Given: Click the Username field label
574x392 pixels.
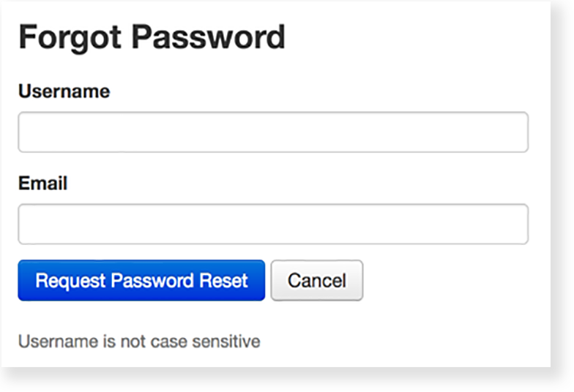Looking at the screenshot, I should [64, 91].
